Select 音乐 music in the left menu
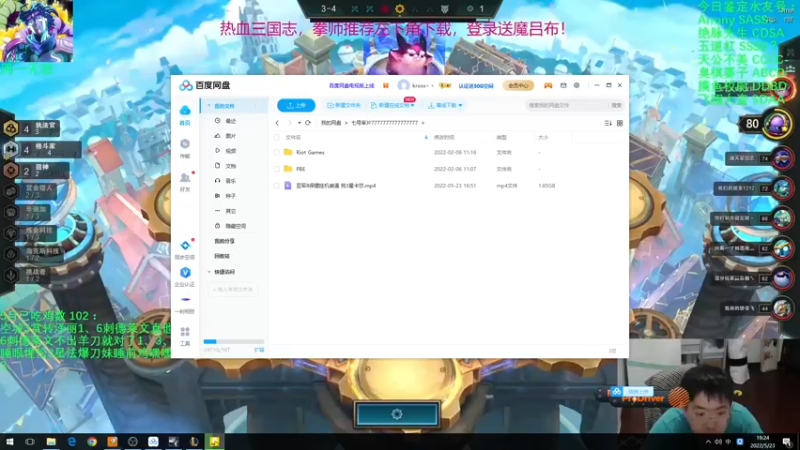The image size is (800, 450). click(231, 181)
